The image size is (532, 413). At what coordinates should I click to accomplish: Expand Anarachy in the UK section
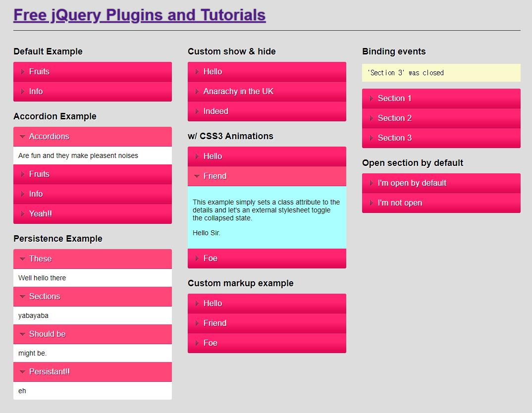(267, 92)
